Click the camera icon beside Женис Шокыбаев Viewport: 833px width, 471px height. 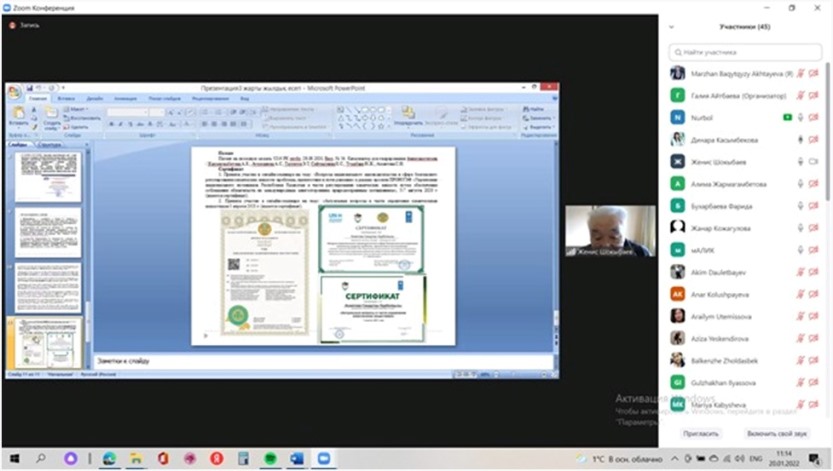[814, 161]
